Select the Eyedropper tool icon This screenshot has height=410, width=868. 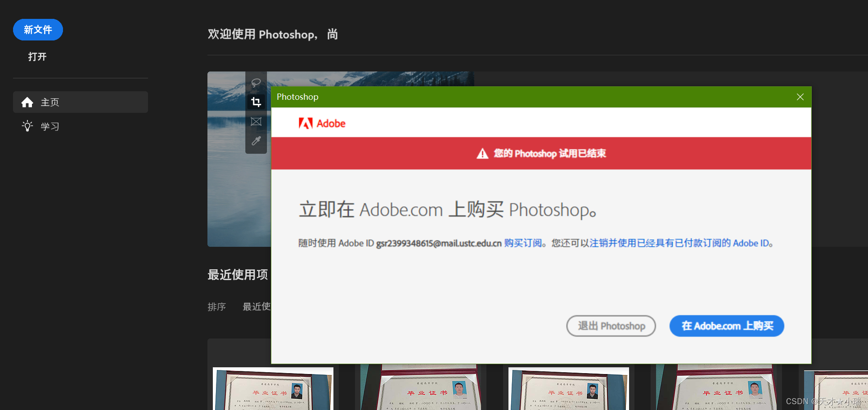coord(256,141)
